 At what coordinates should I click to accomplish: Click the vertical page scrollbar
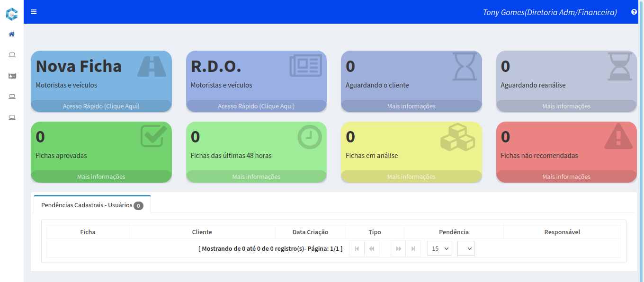pyautogui.click(x=642, y=141)
